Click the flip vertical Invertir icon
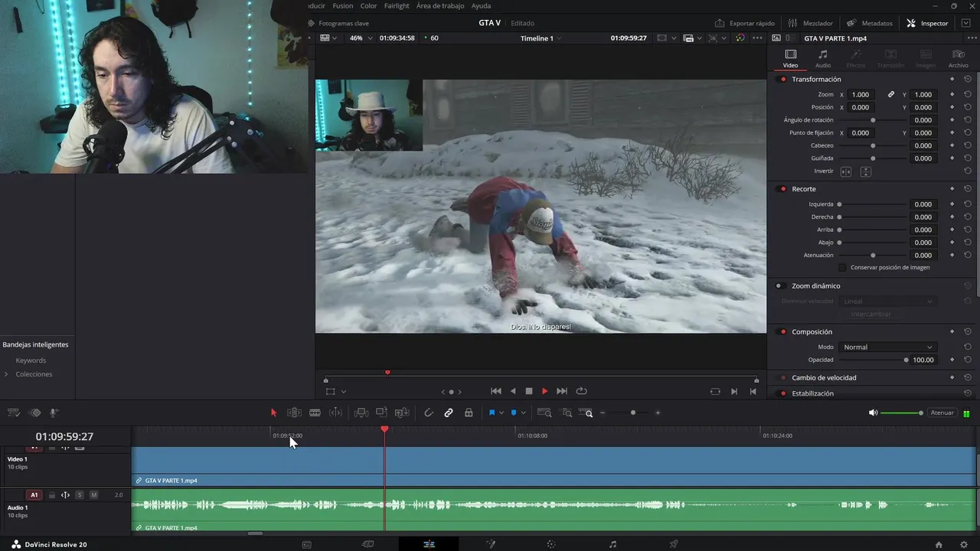Image resolution: width=980 pixels, height=551 pixels. click(866, 171)
